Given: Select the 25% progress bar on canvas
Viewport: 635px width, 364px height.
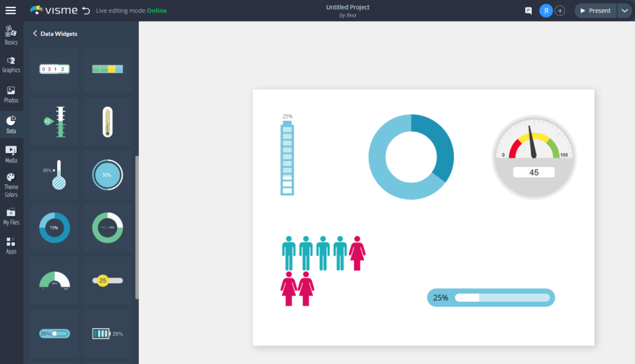Looking at the screenshot, I should point(491,298).
